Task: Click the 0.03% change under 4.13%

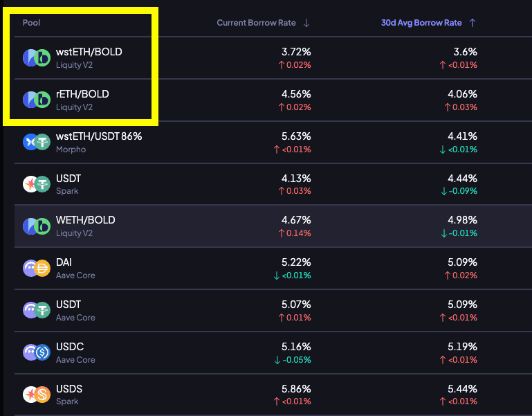Action: (295, 191)
